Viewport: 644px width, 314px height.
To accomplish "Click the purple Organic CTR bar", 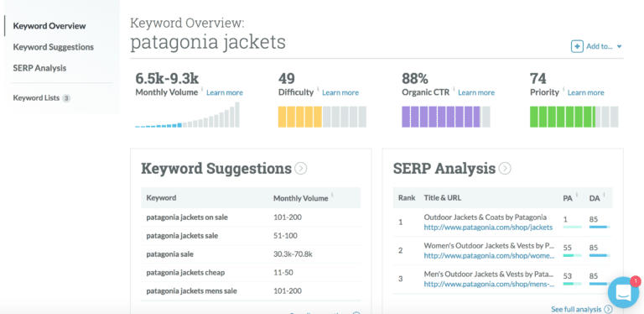I will (445, 117).
